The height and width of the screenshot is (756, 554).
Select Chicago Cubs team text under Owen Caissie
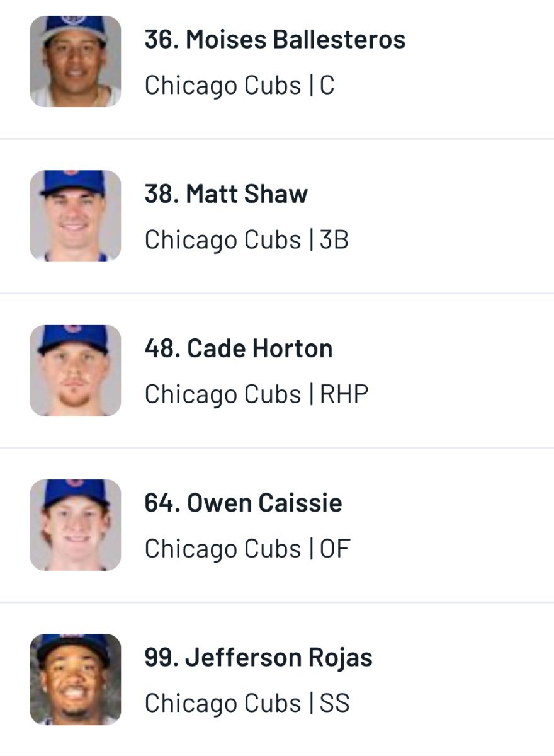pyautogui.click(x=223, y=548)
